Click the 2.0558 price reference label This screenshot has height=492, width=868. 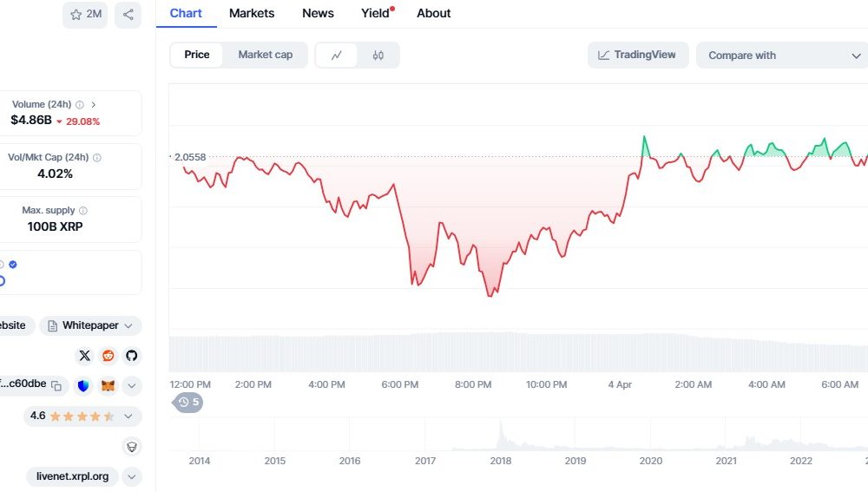pyautogui.click(x=189, y=157)
